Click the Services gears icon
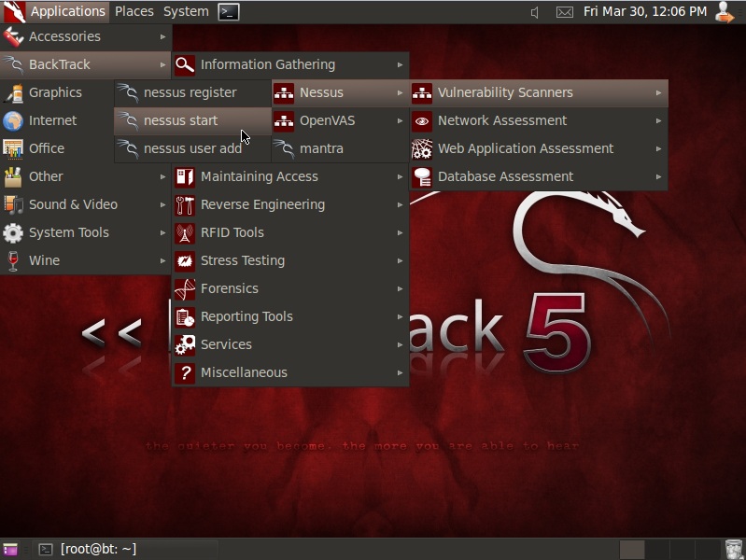Viewport: 746px width, 560px height. [x=185, y=345]
